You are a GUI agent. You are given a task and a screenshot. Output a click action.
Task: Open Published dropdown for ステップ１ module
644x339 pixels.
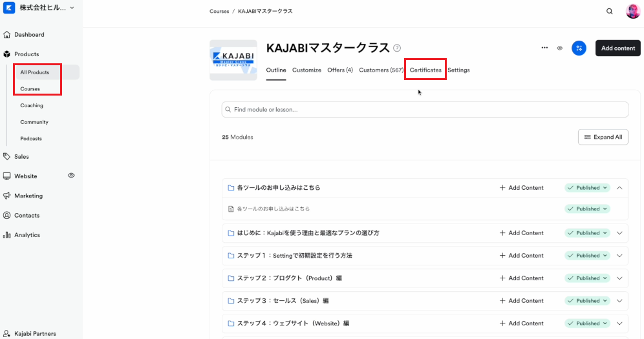coord(587,255)
